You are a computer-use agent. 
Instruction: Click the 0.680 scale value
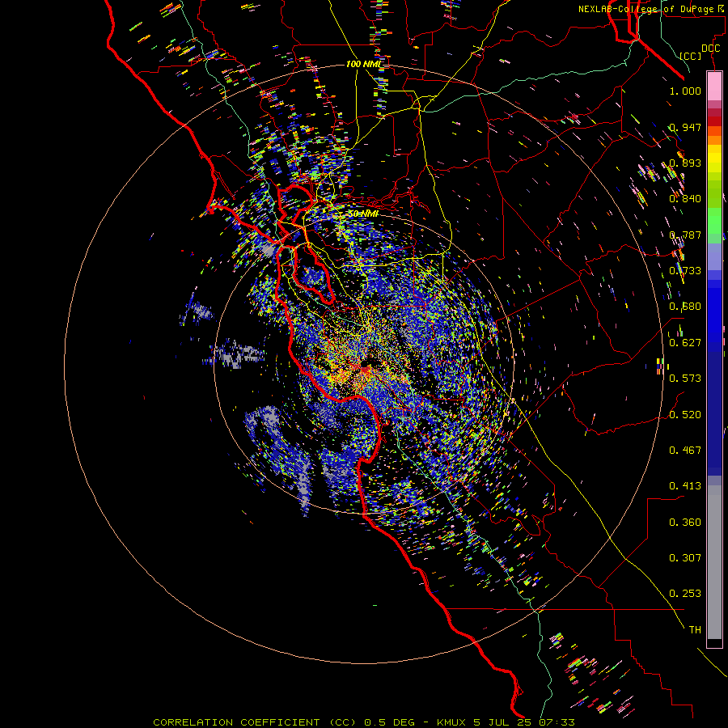tap(685, 307)
